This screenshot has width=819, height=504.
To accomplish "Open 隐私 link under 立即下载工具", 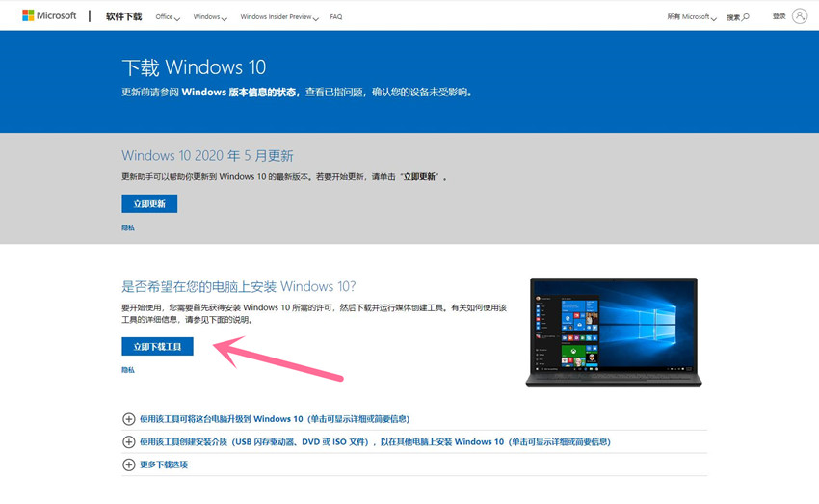I will [128, 370].
